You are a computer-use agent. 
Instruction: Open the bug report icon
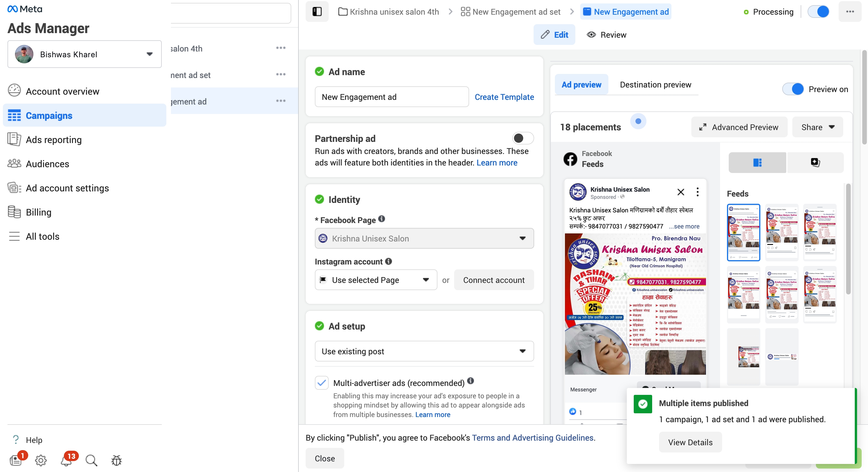[116, 460]
